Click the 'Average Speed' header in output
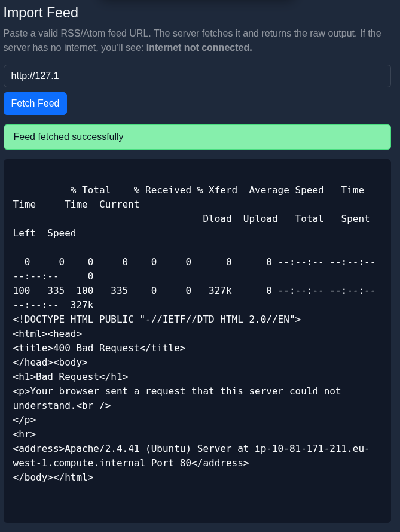400x532 pixels. pyautogui.click(x=286, y=190)
